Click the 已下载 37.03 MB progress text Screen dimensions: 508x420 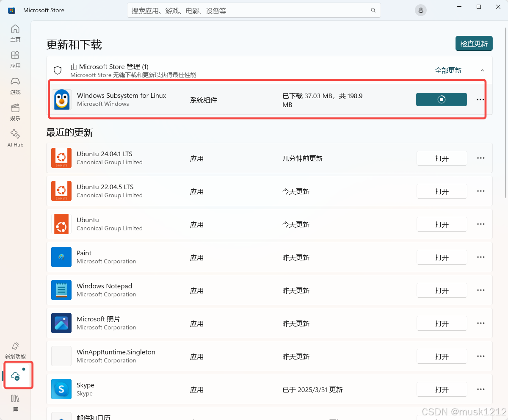[x=323, y=100]
